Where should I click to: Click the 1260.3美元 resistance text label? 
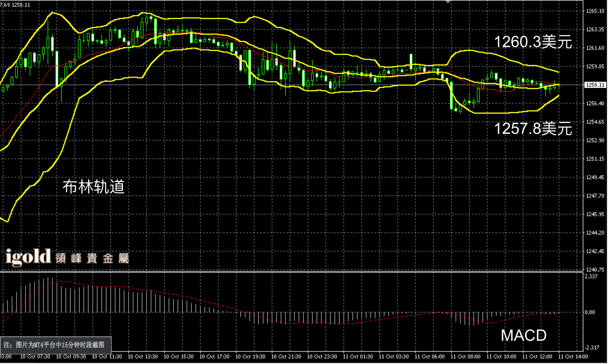(x=533, y=42)
